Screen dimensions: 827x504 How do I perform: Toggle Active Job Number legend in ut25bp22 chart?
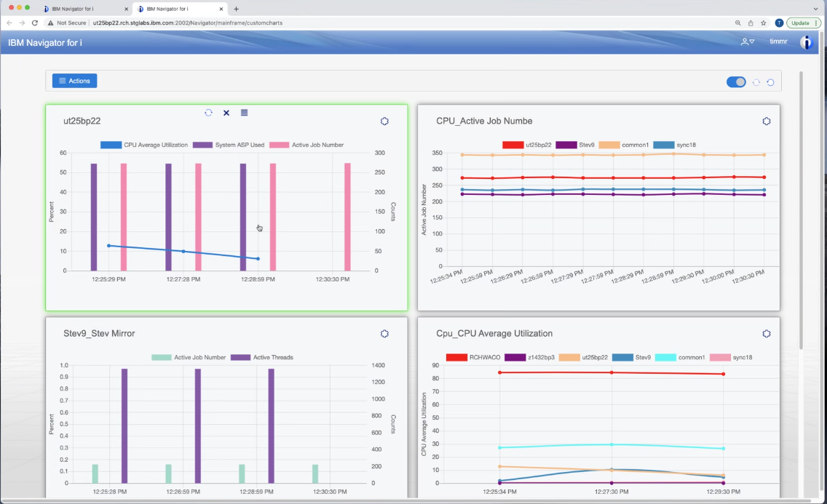[306, 145]
